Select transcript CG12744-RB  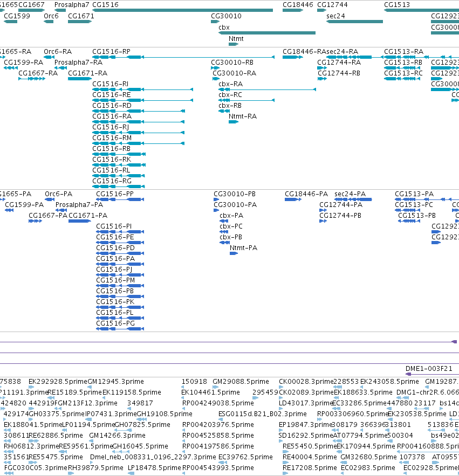pyautogui.click(x=339, y=73)
